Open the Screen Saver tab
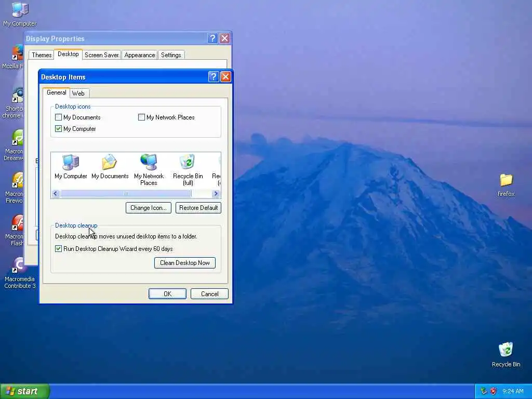Screen dimensions: 532x399 tap(101, 55)
